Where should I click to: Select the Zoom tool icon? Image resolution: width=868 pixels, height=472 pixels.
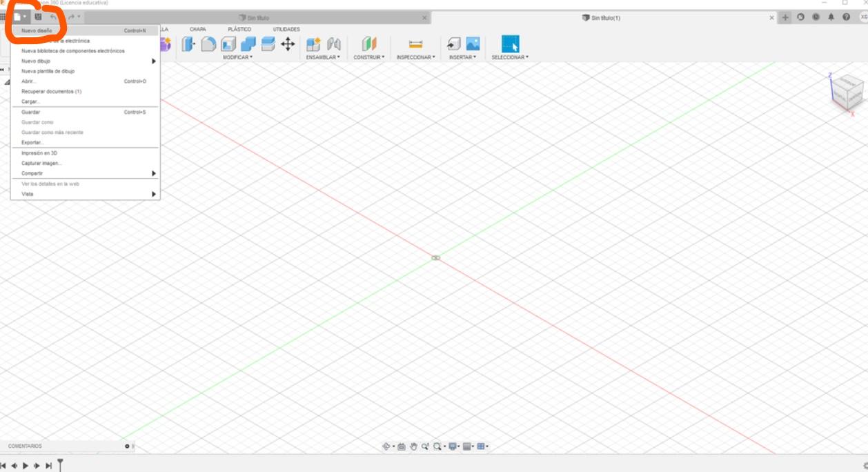click(x=425, y=446)
